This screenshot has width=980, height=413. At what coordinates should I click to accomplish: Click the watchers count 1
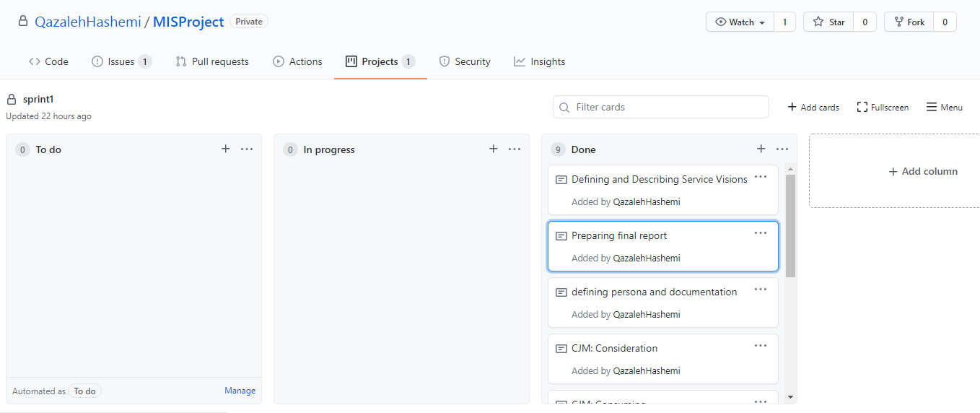[x=784, y=22]
